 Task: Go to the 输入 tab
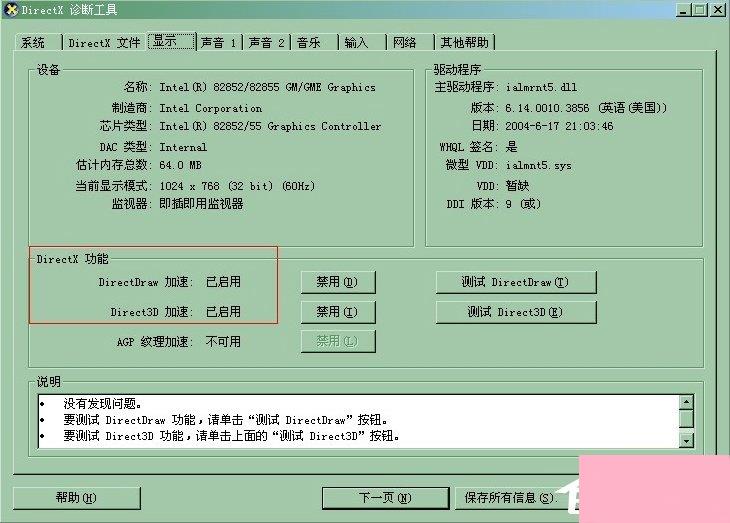click(x=362, y=42)
